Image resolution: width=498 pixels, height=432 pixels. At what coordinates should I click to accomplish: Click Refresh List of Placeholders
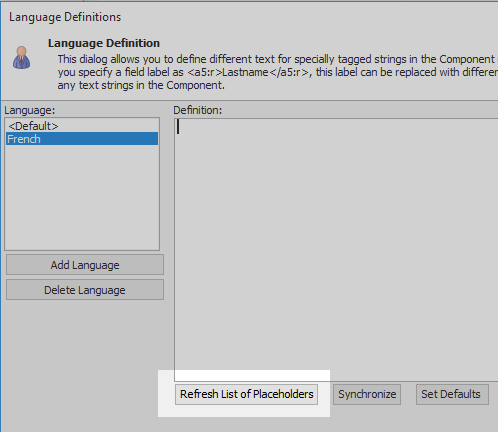(246, 394)
